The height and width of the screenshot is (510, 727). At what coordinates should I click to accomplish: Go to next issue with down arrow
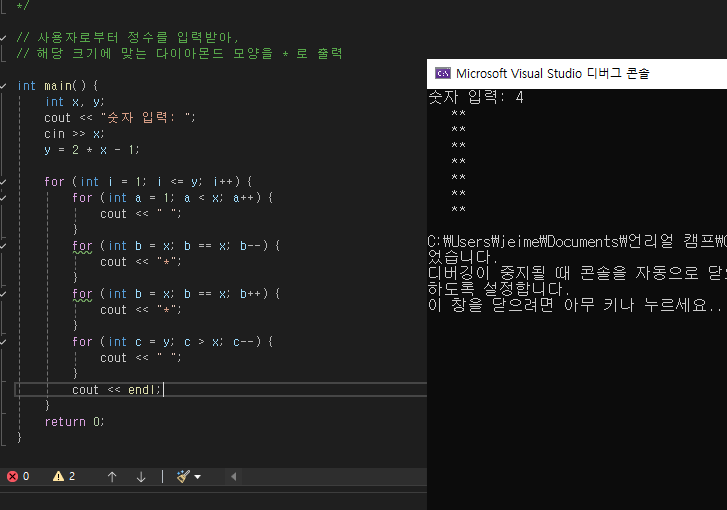pos(141,477)
